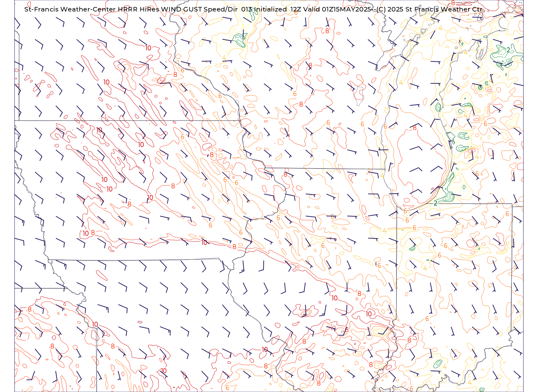Click the '(C) 2025 St Francis Weather Ctr' copyright text
Screen dimensions: 538x392
429,9
